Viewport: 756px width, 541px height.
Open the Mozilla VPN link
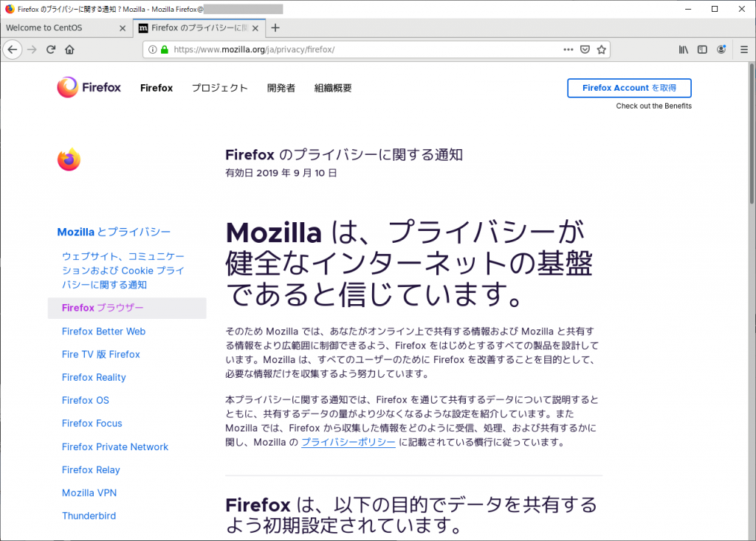[89, 493]
